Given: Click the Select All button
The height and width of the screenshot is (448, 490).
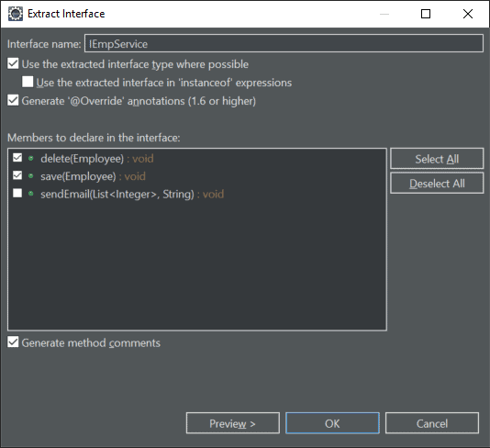Looking at the screenshot, I should (437, 159).
